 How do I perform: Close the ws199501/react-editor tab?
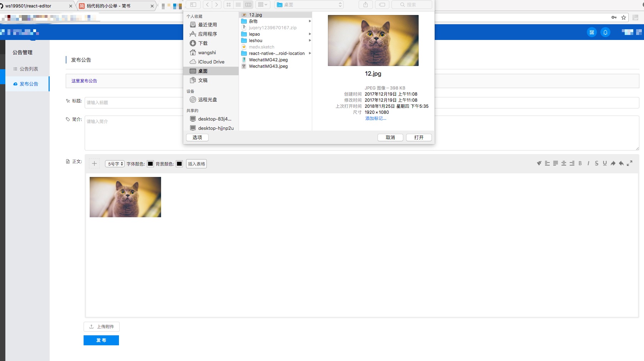pyautogui.click(x=70, y=6)
